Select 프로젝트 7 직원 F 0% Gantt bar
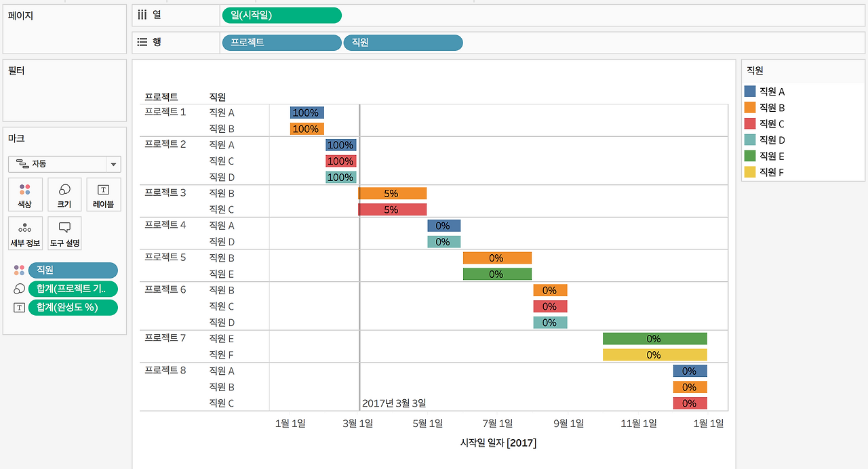Viewport: 868px width, 469px height. coord(655,354)
